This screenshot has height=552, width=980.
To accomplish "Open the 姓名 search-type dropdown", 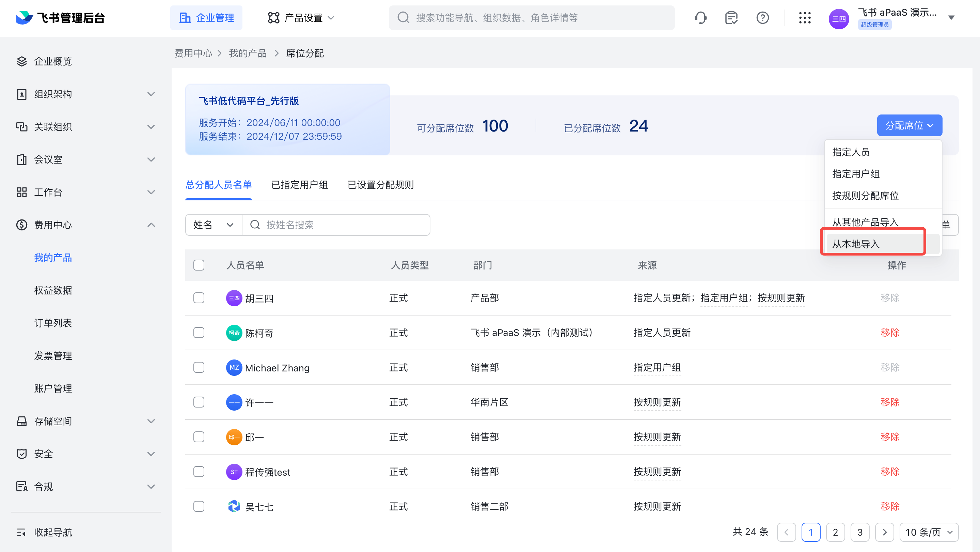I will (214, 225).
